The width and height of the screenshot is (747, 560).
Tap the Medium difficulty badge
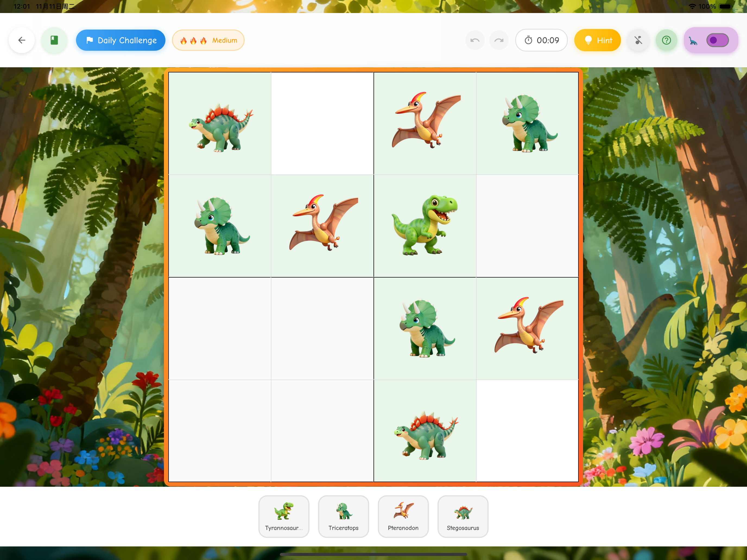point(208,40)
